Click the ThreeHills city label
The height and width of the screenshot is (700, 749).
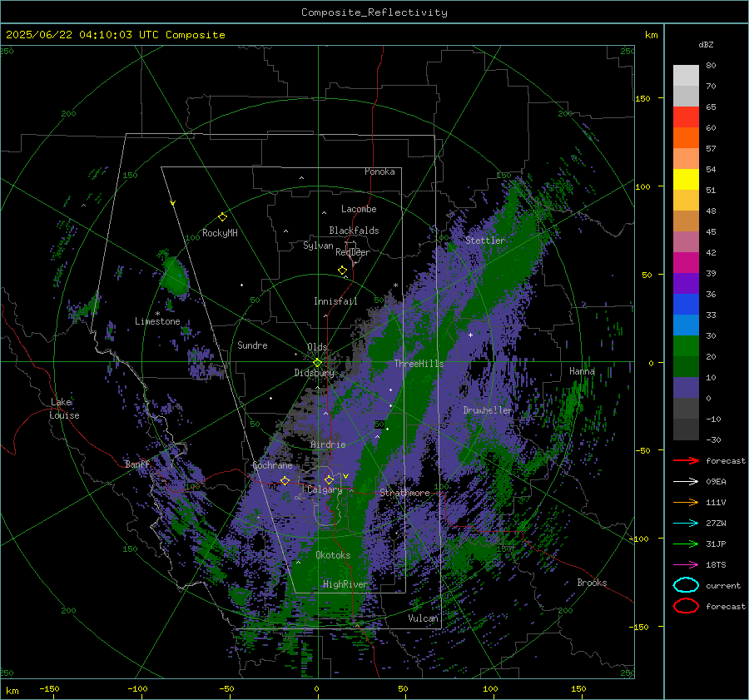click(419, 364)
